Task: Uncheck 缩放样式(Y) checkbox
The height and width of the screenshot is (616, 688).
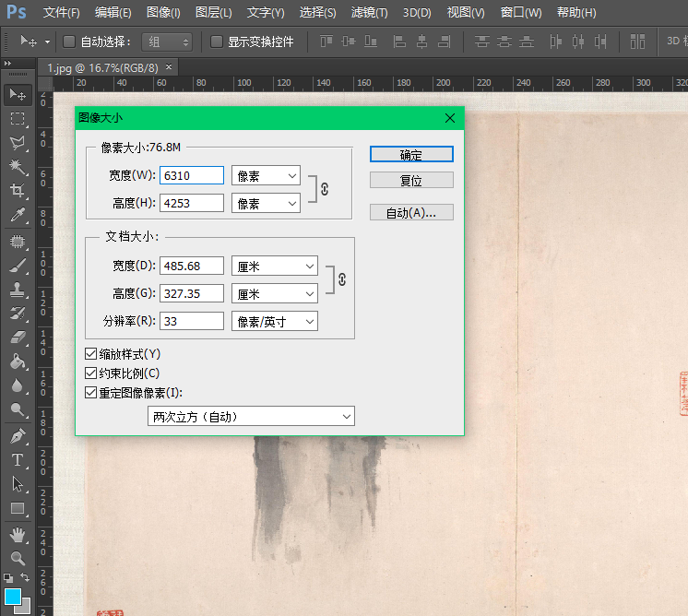Action: tap(90, 353)
